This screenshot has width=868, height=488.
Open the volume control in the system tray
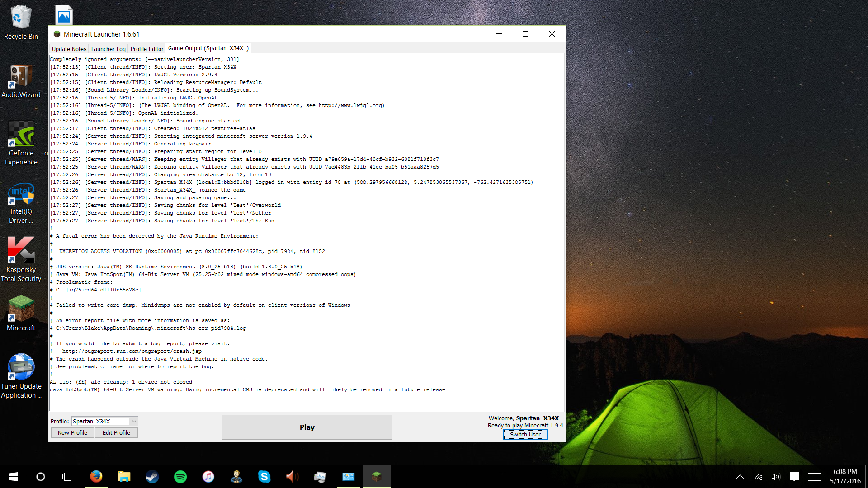[x=776, y=477]
